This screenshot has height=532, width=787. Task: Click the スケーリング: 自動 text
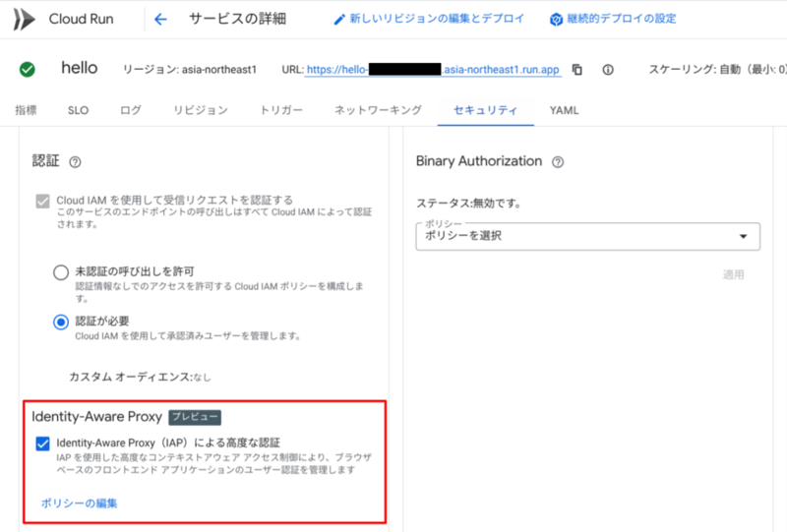click(718, 69)
